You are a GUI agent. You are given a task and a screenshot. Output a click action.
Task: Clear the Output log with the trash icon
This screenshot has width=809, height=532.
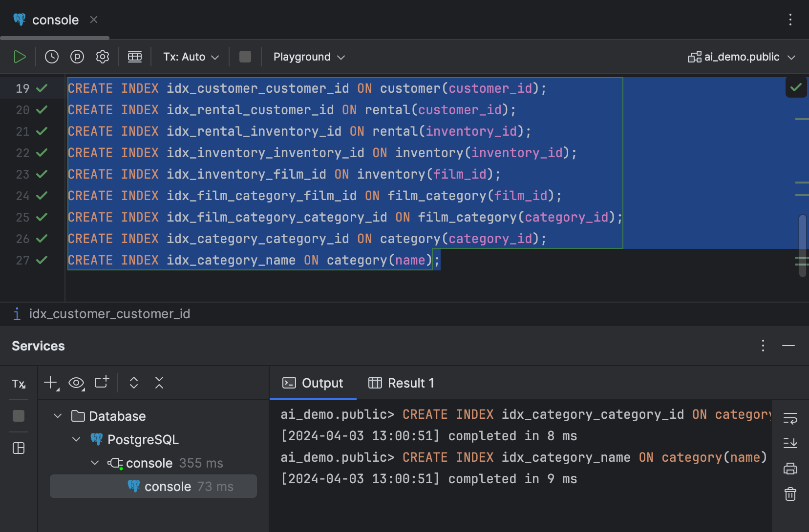(x=790, y=494)
